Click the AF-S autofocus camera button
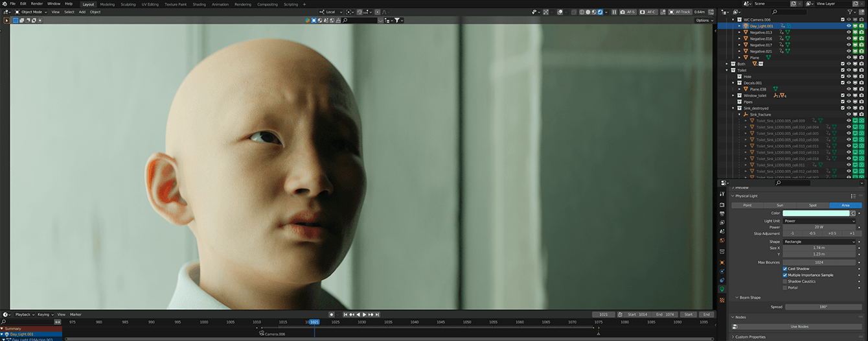 coord(628,12)
